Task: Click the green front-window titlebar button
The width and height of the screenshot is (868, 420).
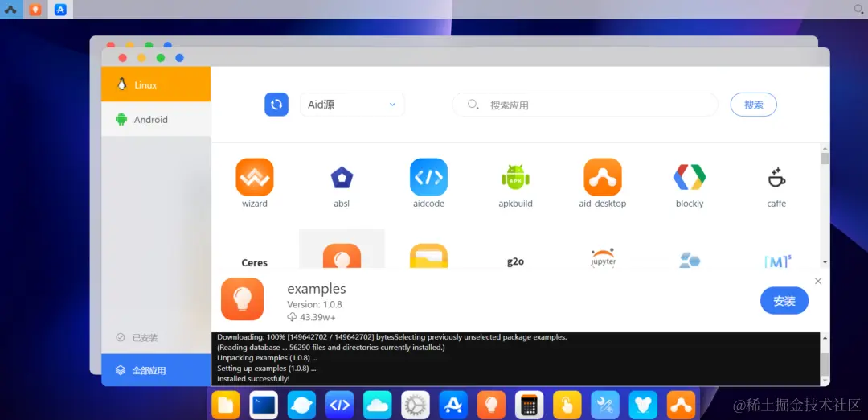Action: 161,58
